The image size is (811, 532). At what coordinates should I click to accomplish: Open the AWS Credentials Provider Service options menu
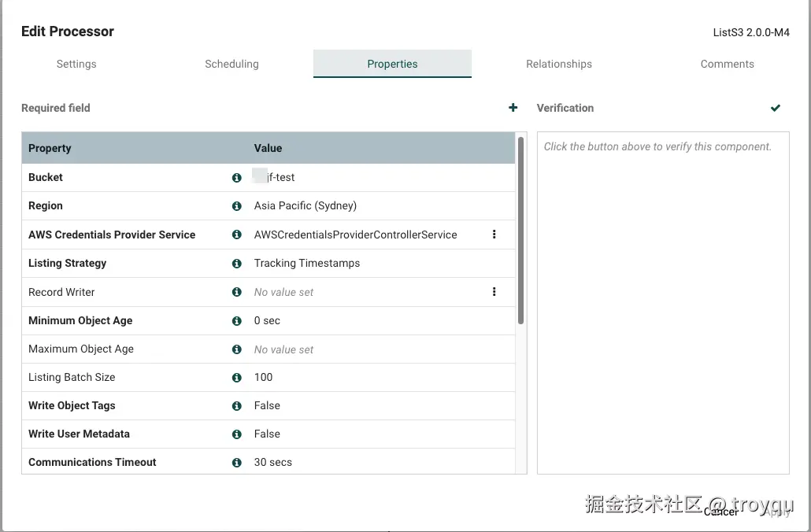pyautogui.click(x=494, y=235)
